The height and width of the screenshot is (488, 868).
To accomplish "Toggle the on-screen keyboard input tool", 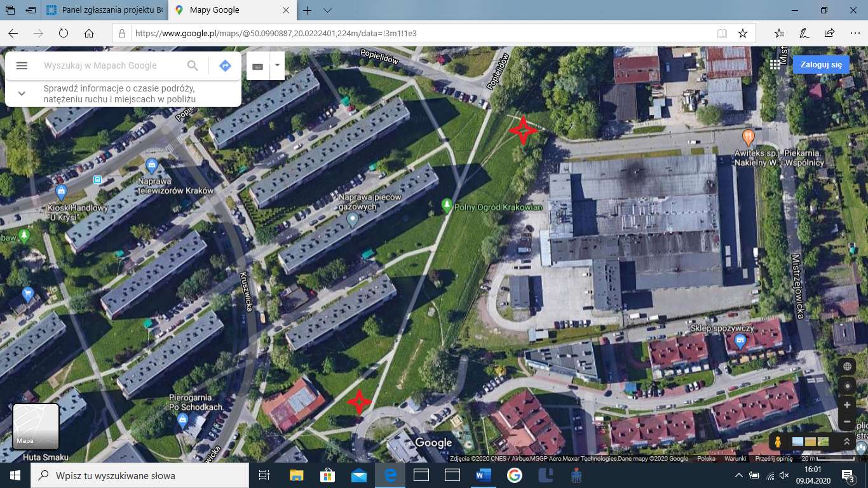I will coord(258,66).
